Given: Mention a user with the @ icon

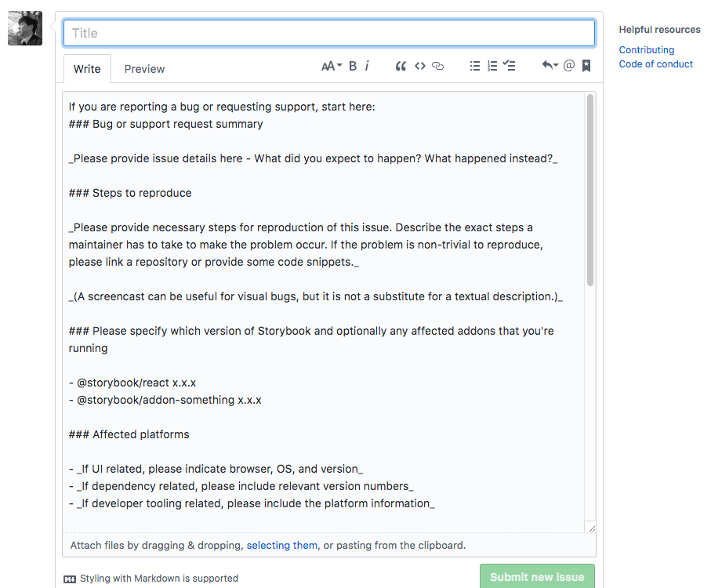Looking at the screenshot, I should tap(569, 67).
